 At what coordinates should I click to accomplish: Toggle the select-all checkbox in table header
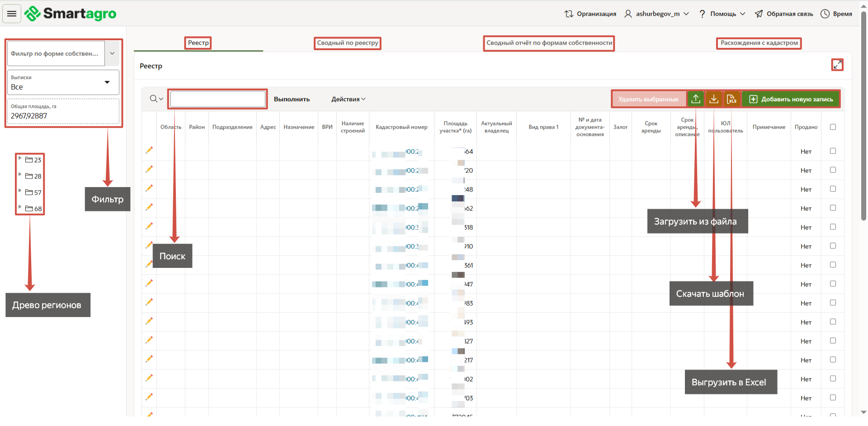(833, 127)
